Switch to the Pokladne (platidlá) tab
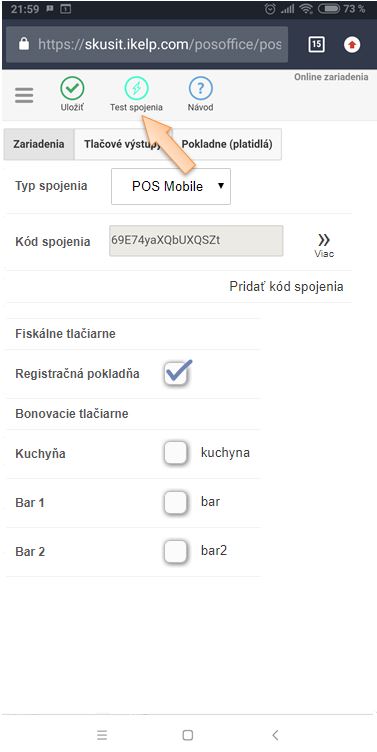377x752 pixels. [227, 144]
